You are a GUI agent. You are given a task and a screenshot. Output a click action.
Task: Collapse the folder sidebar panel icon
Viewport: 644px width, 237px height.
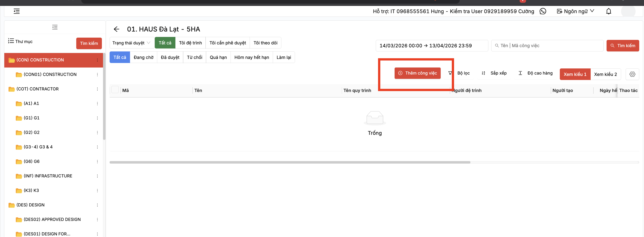coord(55,27)
